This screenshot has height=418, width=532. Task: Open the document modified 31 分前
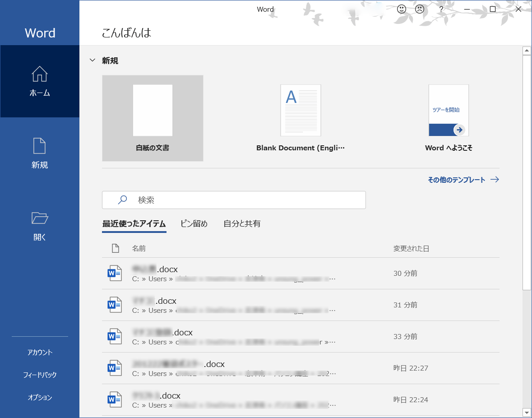pos(301,305)
